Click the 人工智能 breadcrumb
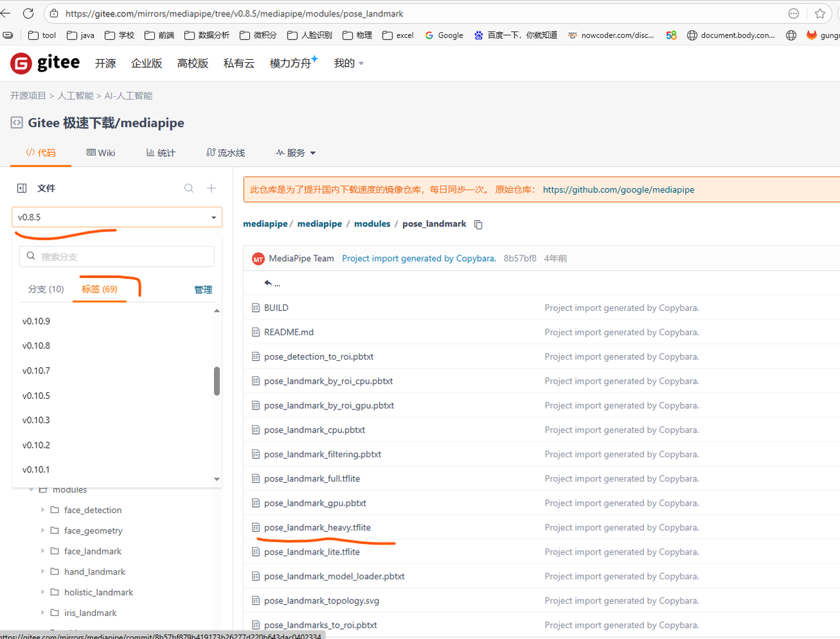840x639 pixels. pyautogui.click(x=75, y=96)
